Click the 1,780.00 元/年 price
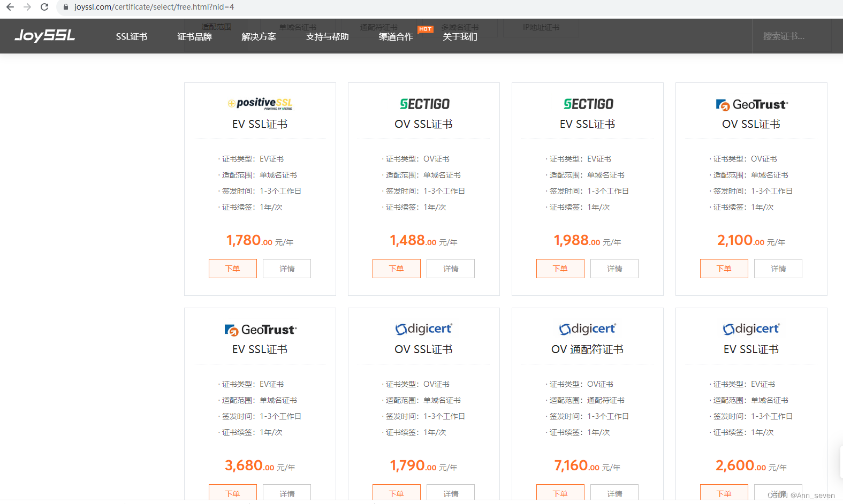Viewport: 843px width, 504px height. pos(260,241)
